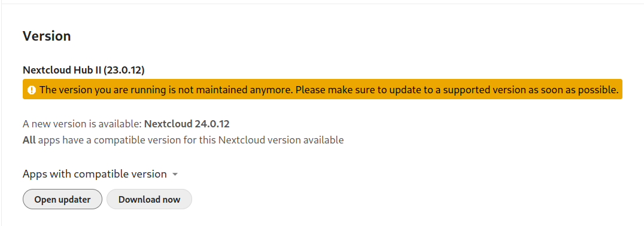The height and width of the screenshot is (226, 644).
Task: Click the '(23.0.12)' current version number
Action: click(124, 70)
